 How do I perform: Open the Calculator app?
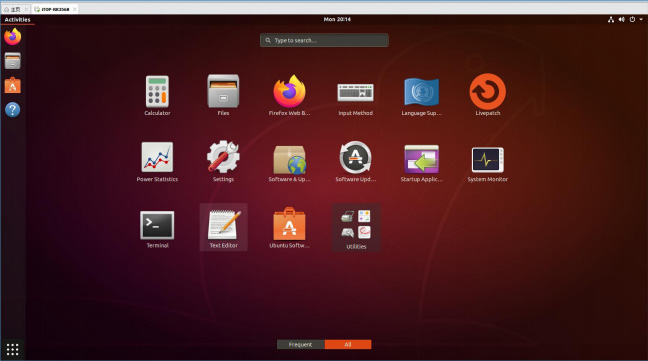point(157,95)
